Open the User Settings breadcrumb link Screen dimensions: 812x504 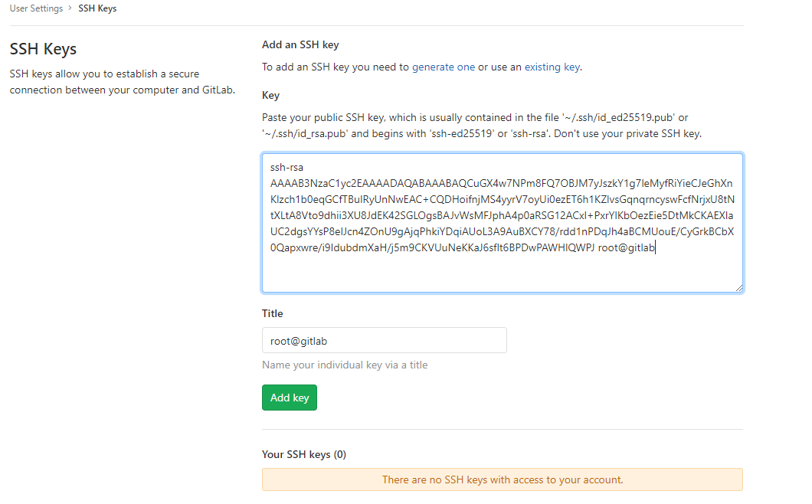click(36, 8)
